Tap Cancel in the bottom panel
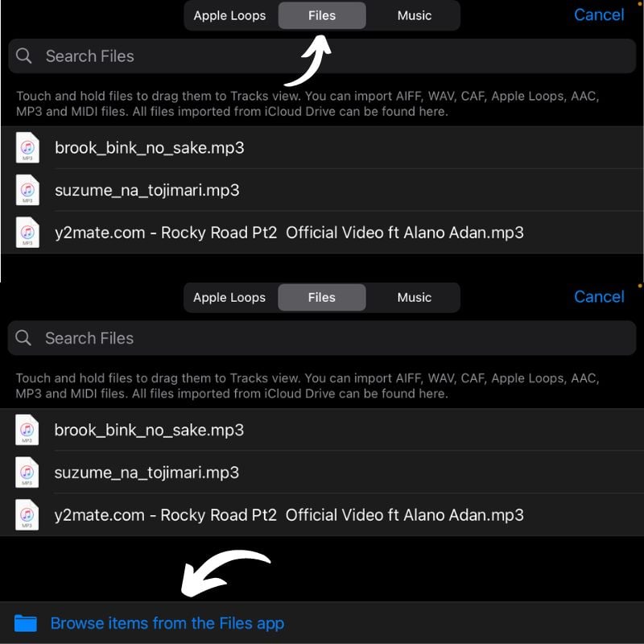Screen dimensions: 644x644 (x=599, y=296)
